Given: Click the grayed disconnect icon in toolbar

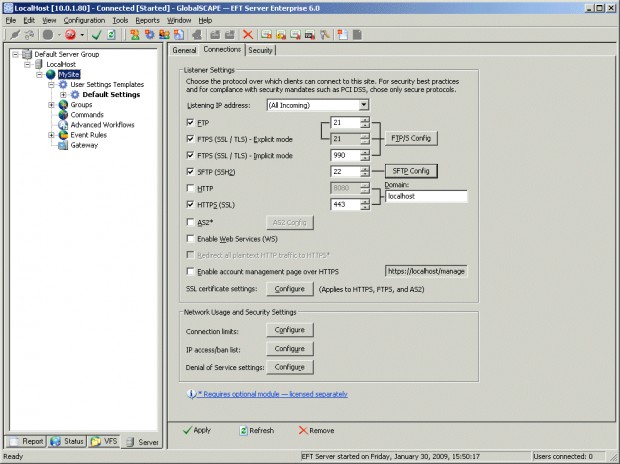Looking at the screenshot, I should click(29, 35).
